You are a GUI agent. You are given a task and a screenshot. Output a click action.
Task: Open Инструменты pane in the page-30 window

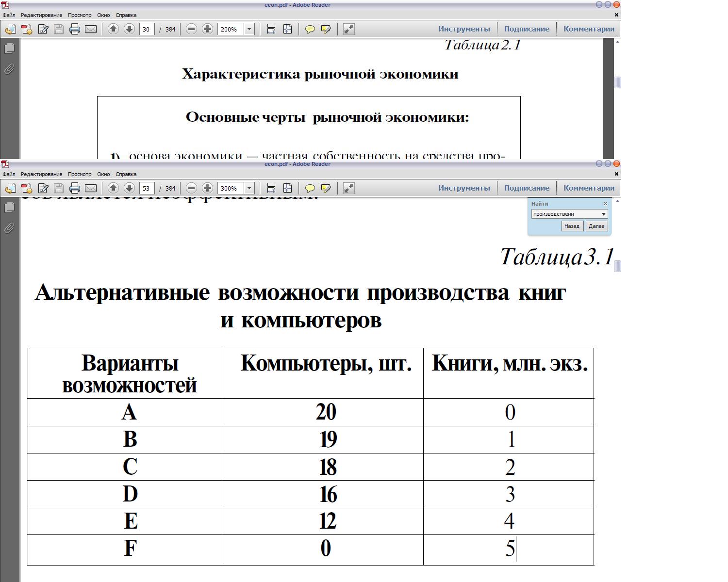[464, 29]
